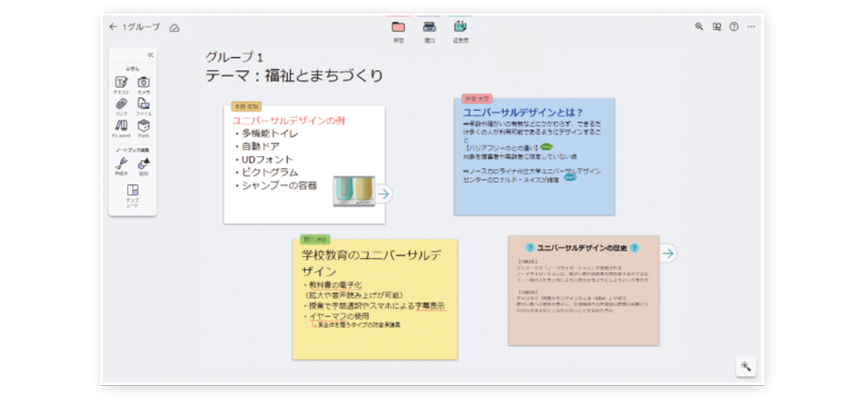Expand arrow on the history sticky note
Image resolution: width=868 pixels, height=402 pixels.
(x=668, y=253)
